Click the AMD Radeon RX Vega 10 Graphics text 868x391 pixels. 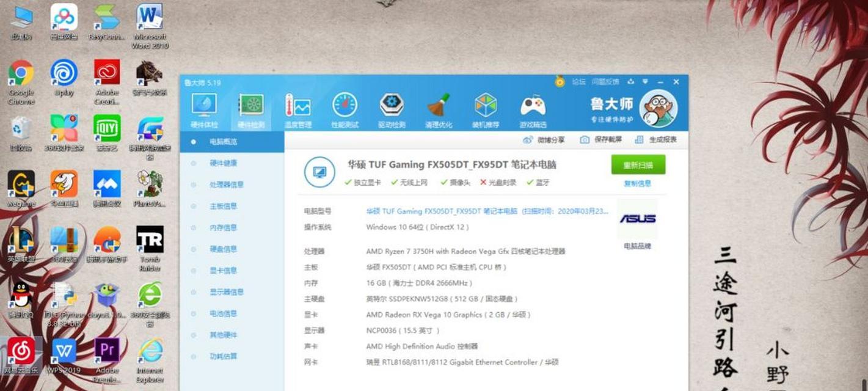(448, 315)
